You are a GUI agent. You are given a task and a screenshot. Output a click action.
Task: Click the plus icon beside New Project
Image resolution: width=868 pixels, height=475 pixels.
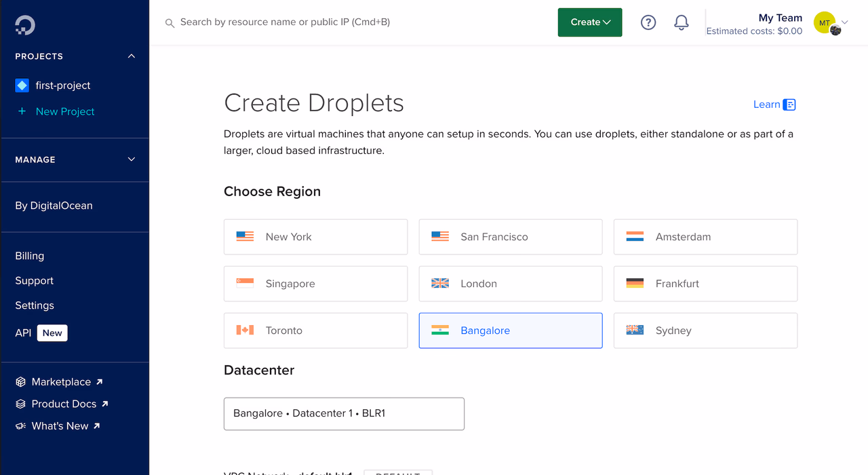22,111
